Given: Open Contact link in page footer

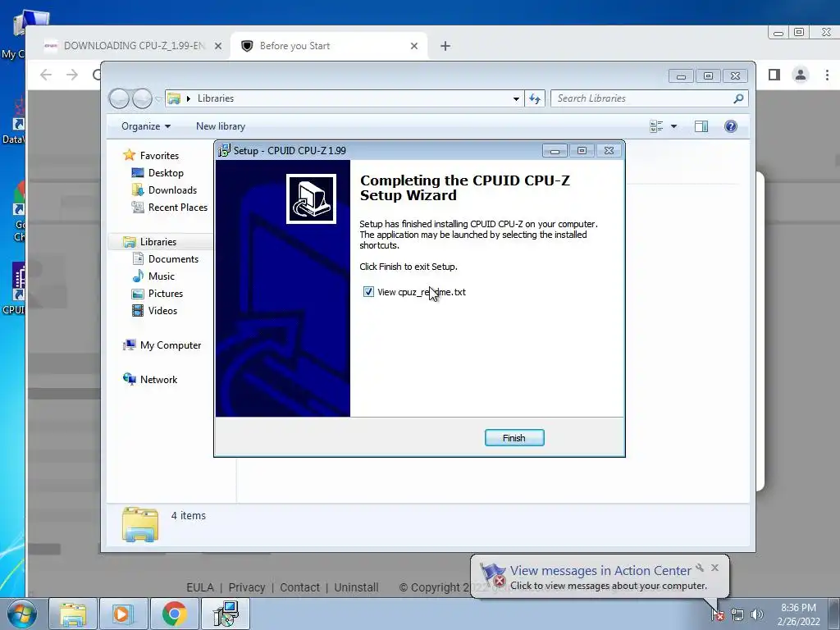Looking at the screenshot, I should coord(299,587).
